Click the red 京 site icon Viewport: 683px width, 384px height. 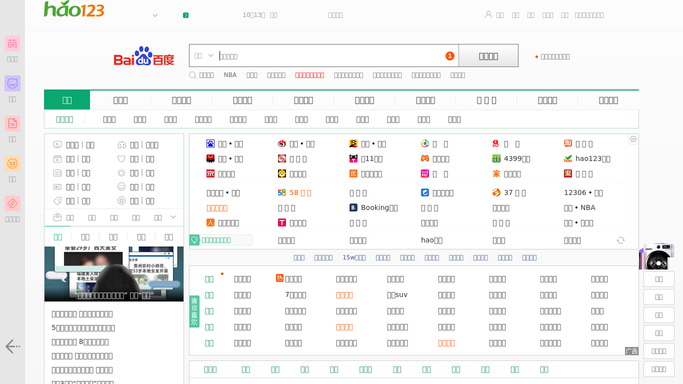pos(210,174)
